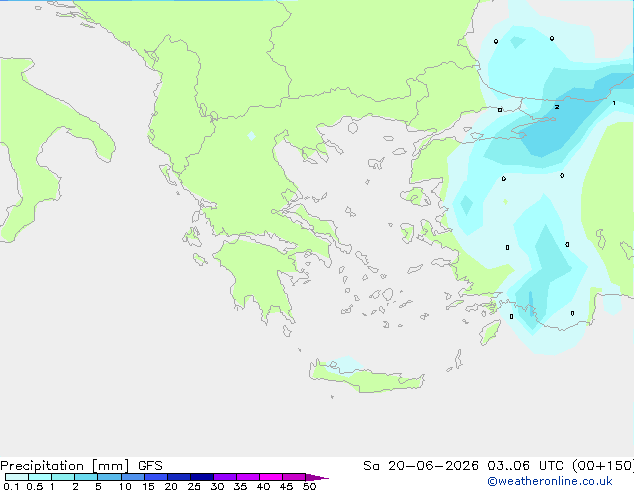634x490 pixels.
Task: Click the 0.5–1 mm legend swatch
Action: point(40,477)
